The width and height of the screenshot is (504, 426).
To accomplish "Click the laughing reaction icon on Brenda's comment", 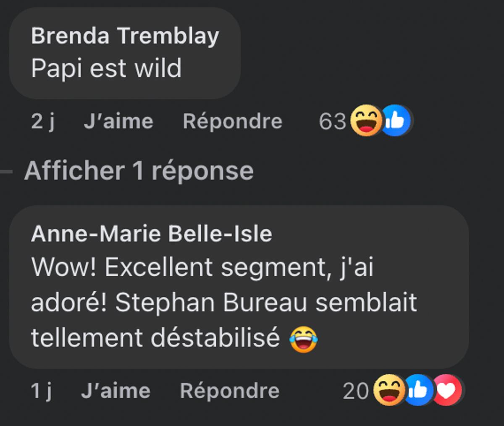I will [x=366, y=122].
